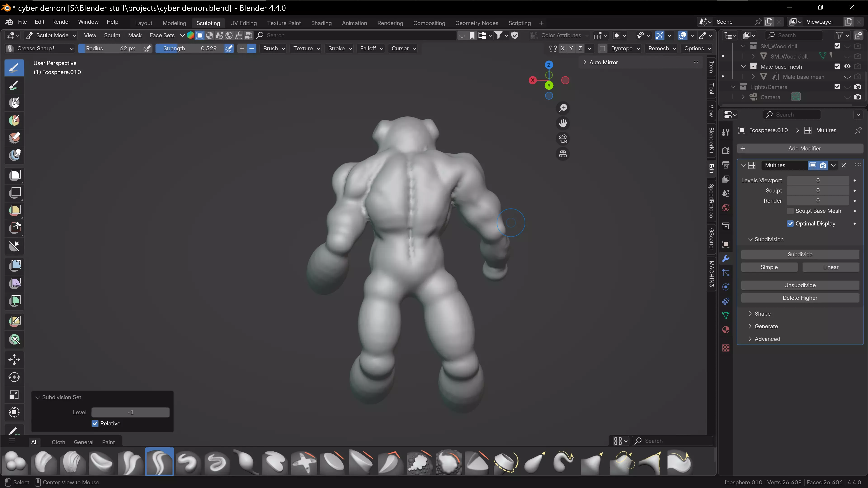868x488 pixels.
Task: Select the Rotate tool in toolbar
Action: coord(14,377)
